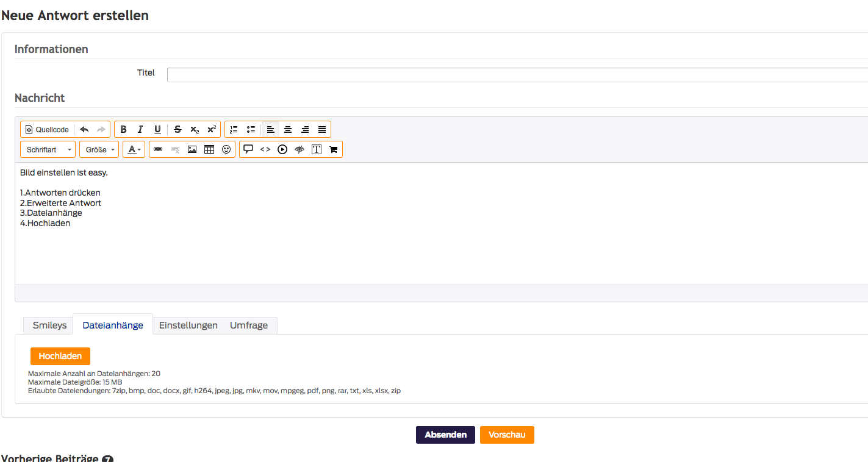Viewport: 868px width, 462px height.
Task: Toggle the spoiler eye icon
Action: [299, 149]
